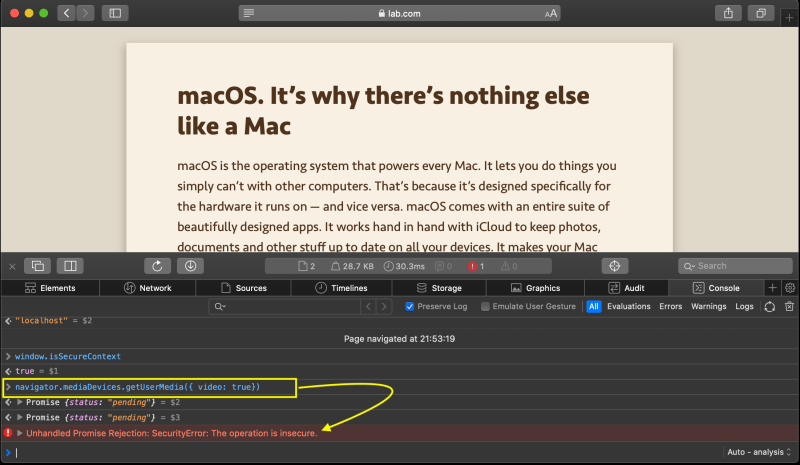Switch to the Sources tab
Image resolution: width=800 pixels, height=465 pixels.
pyautogui.click(x=243, y=288)
